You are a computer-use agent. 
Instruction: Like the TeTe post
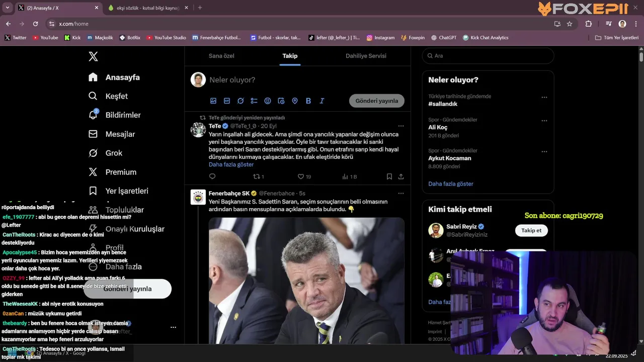[304, 176]
